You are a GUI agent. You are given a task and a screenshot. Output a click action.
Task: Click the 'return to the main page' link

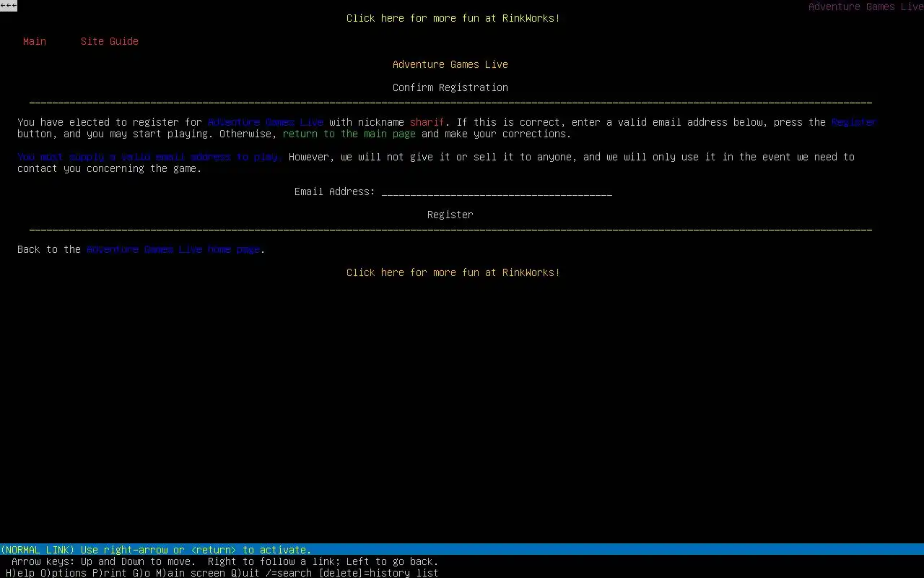(x=349, y=134)
